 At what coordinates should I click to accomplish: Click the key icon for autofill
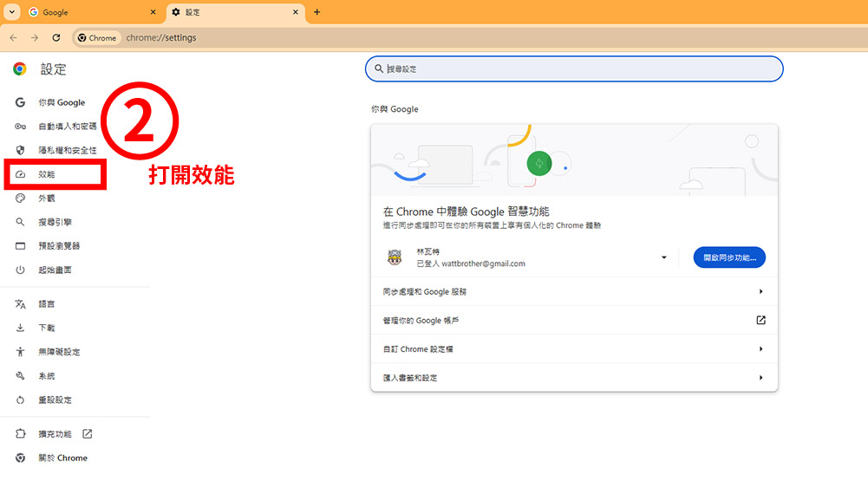(x=21, y=127)
